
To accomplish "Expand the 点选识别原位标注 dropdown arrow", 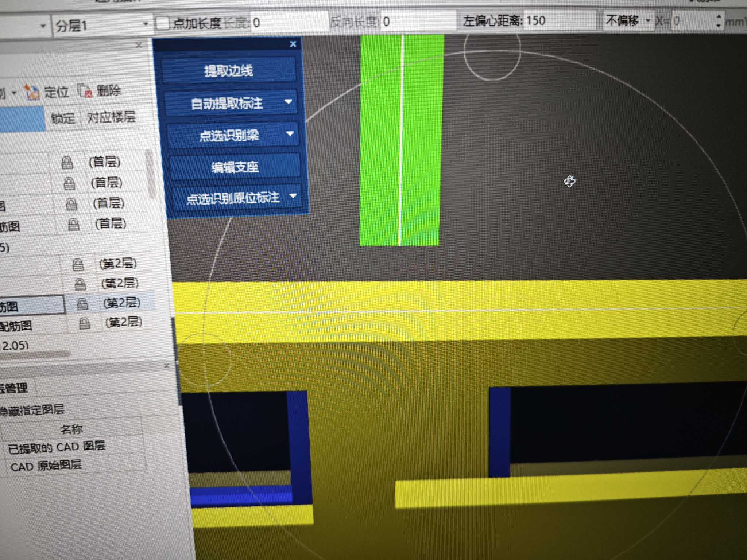I will click(293, 196).
